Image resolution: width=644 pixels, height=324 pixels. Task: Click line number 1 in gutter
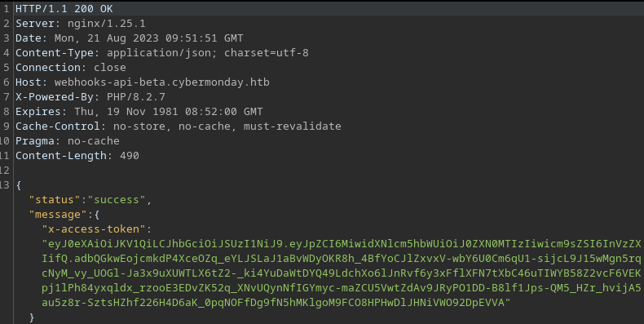tap(7, 9)
